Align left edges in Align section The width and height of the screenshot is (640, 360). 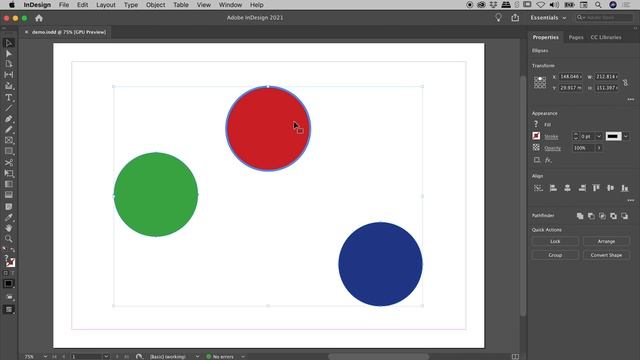pyautogui.click(x=553, y=188)
